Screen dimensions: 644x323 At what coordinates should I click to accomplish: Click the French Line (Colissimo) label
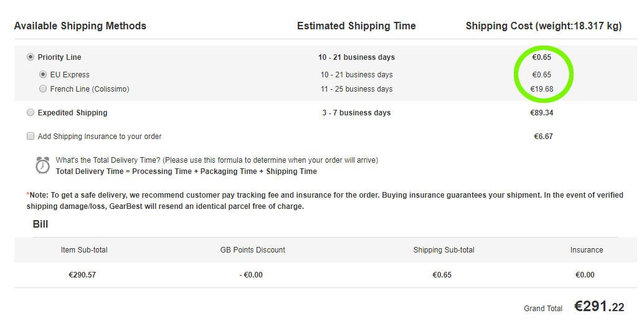[x=90, y=89]
